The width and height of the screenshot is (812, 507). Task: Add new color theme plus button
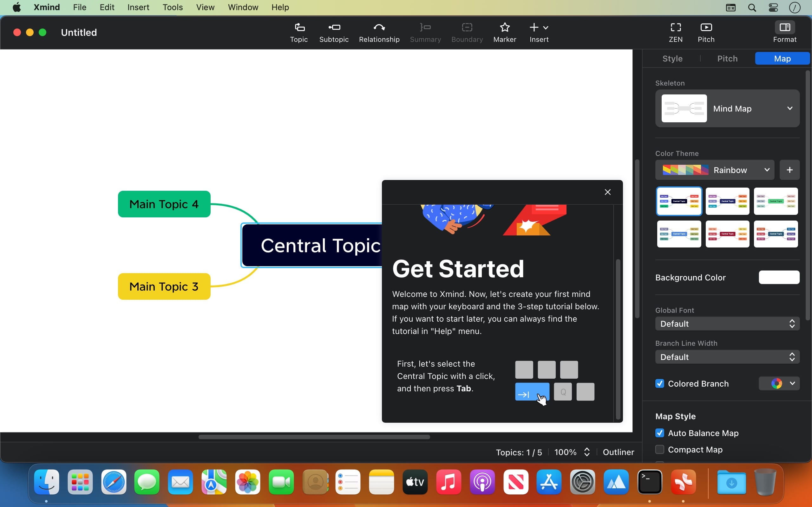coord(789,170)
